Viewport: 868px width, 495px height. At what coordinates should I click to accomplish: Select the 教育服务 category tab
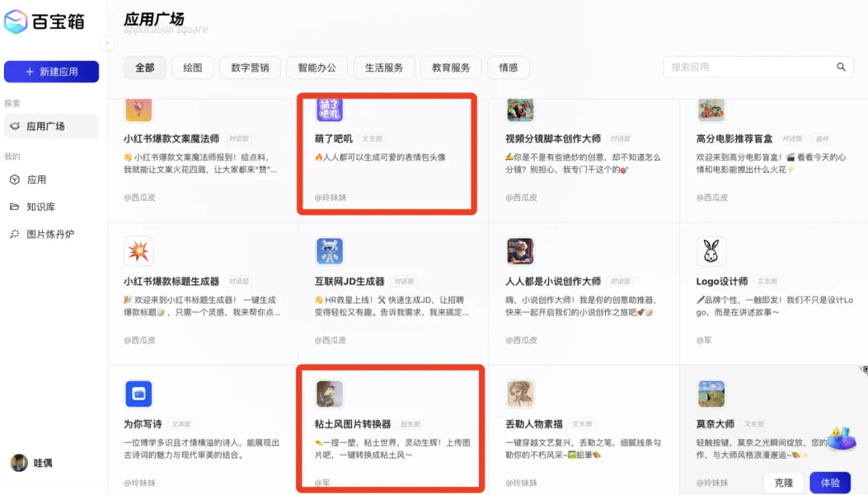click(451, 67)
